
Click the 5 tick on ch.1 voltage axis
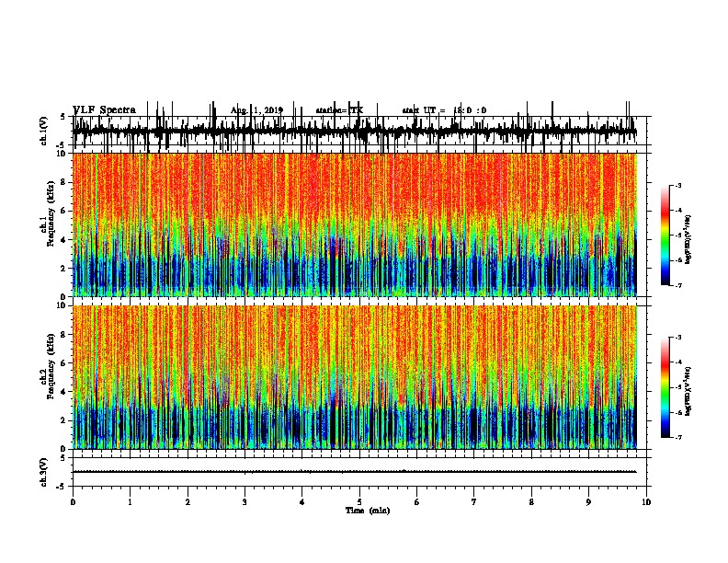pyautogui.click(x=63, y=117)
